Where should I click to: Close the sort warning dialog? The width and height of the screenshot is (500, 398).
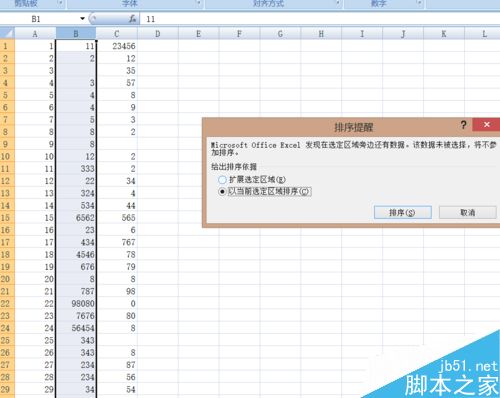coord(486,124)
